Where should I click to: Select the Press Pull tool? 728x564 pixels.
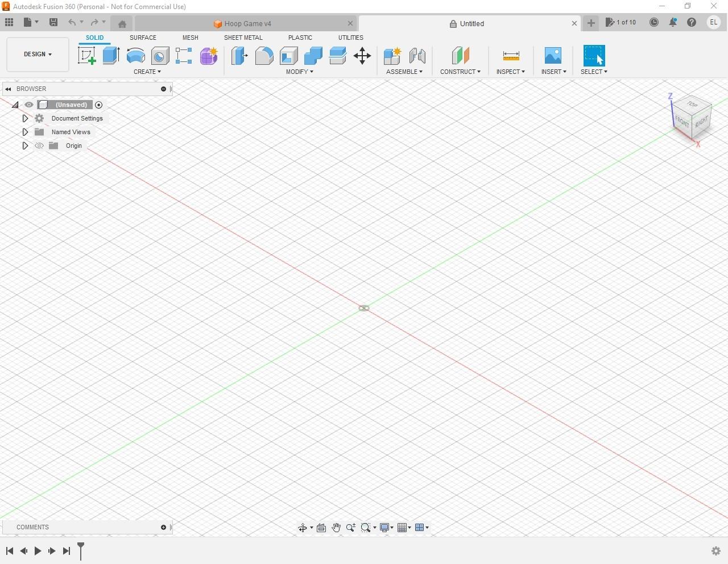239,56
